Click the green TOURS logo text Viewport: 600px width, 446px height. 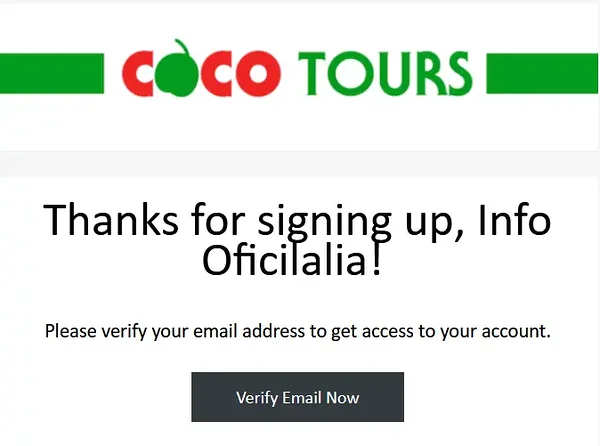(x=385, y=73)
